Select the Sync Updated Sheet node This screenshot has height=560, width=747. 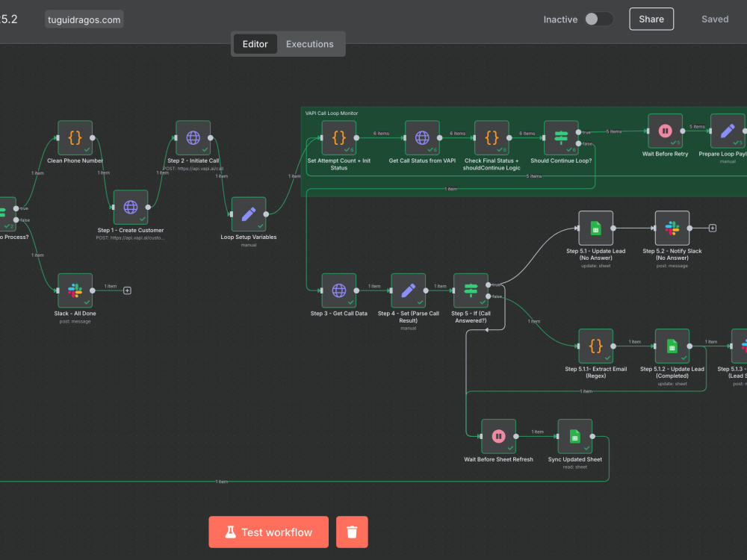coord(575,436)
